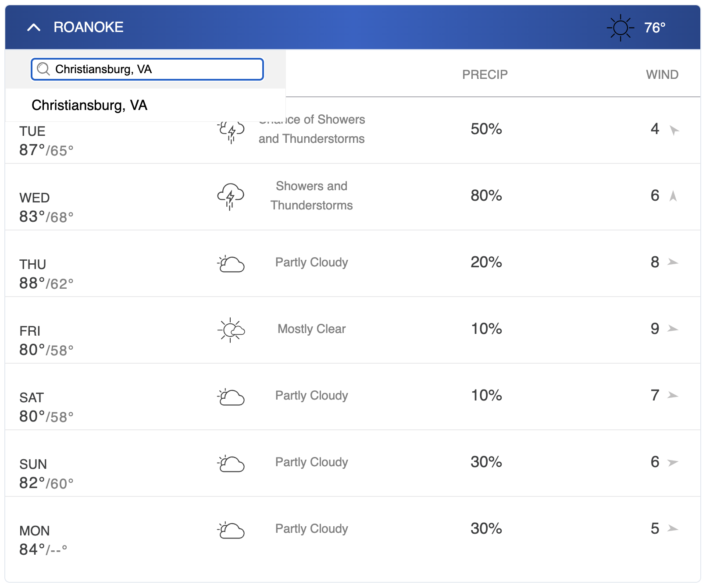Click Thursday's partly cloudy icon
This screenshot has width=706, height=588.
pos(231,263)
